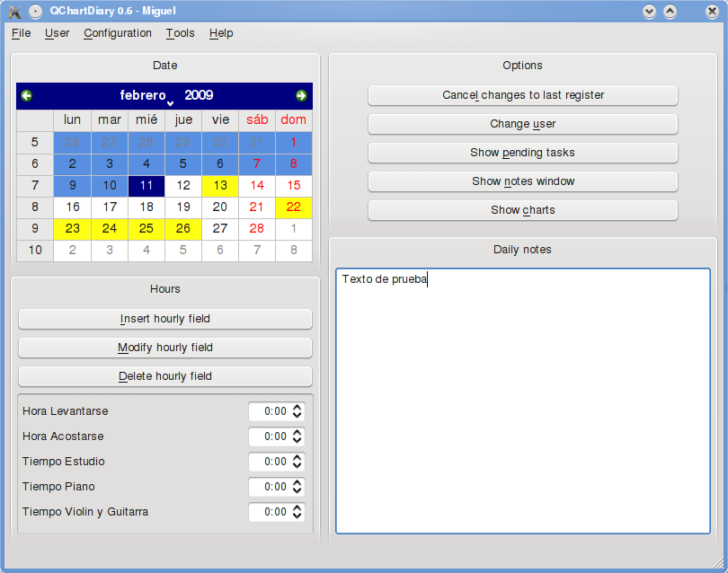Select day 26 in the calendar

[183, 229]
